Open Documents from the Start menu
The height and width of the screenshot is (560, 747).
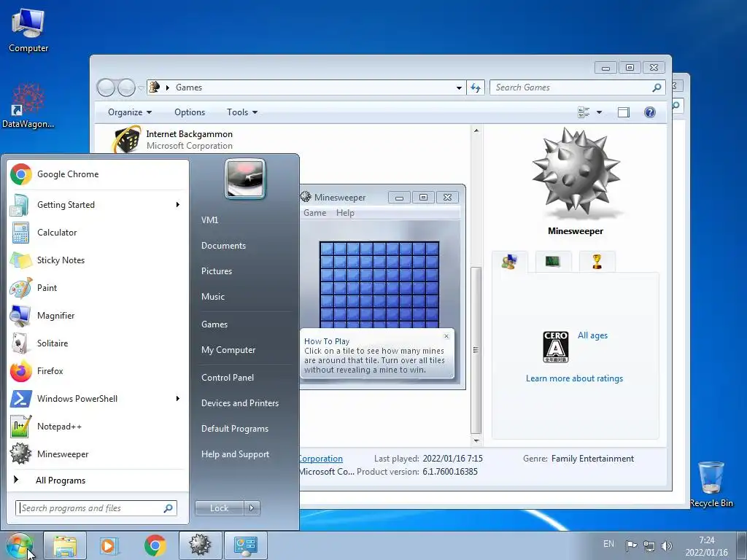223,246
